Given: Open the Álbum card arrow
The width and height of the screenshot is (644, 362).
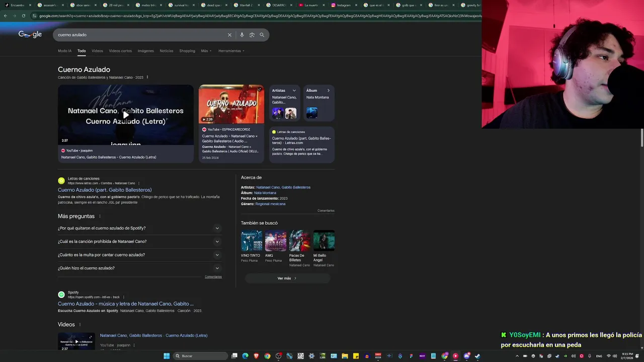Looking at the screenshot, I should [329, 90].
